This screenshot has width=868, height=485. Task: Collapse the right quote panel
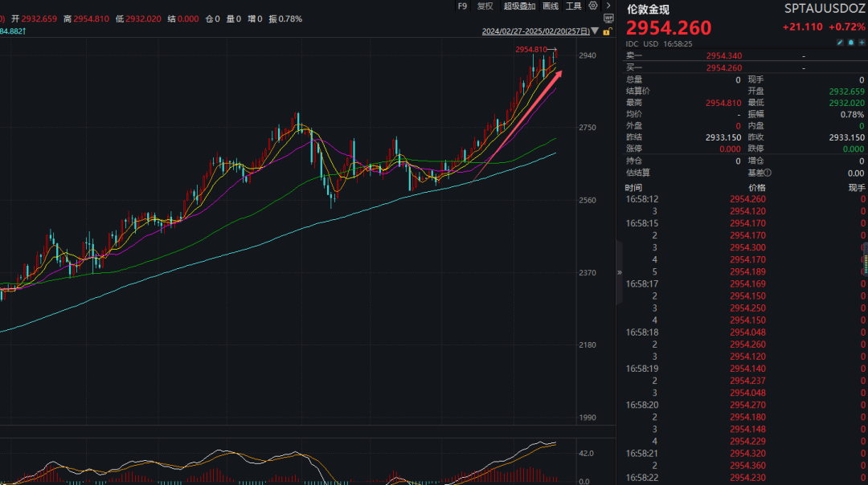point(620,272)
